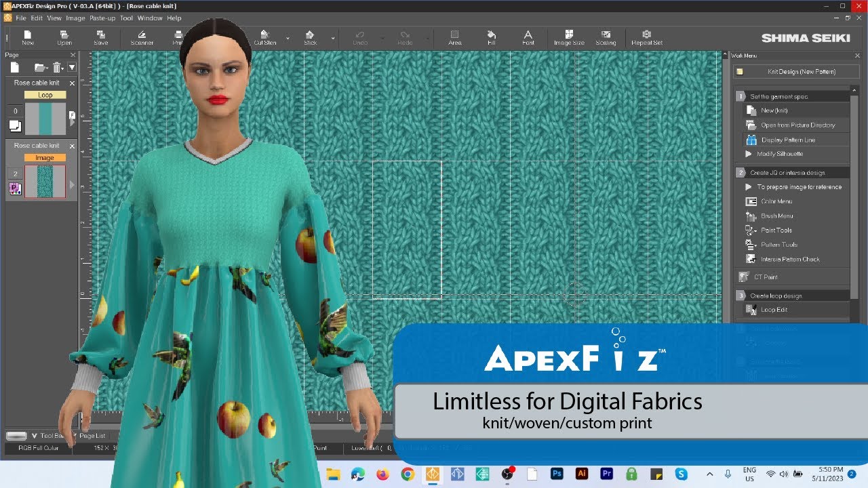This screenshot has width=868, height=488.
Task: Create a new page in Page panel
Action: click(15, 67)
